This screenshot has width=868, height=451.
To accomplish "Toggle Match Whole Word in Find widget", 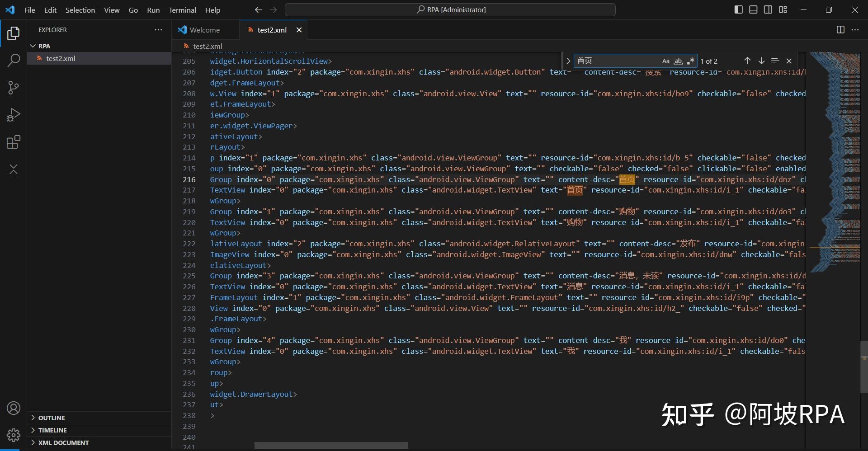I will pos(678,61).
